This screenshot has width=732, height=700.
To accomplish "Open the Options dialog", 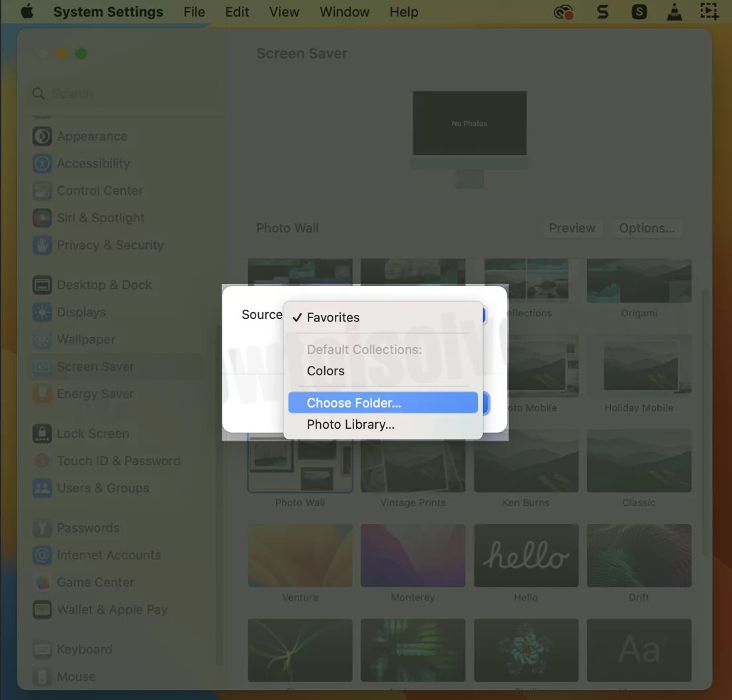I will pos(647,228).
